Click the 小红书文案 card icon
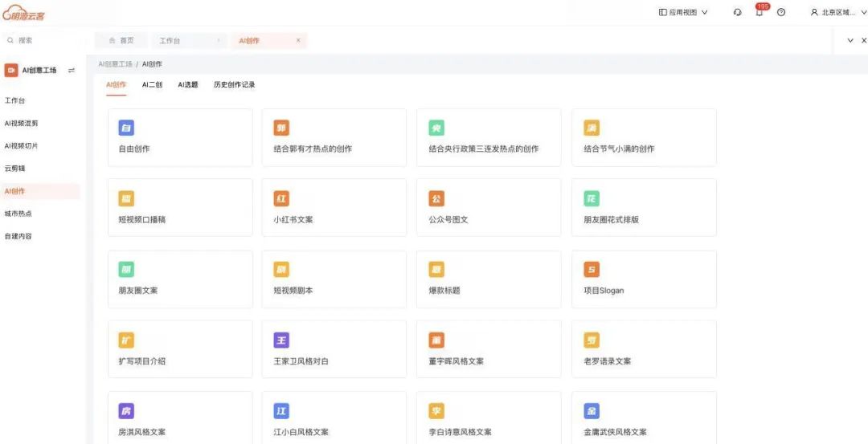This screenshot has width=868, height=444. [281, 199]
